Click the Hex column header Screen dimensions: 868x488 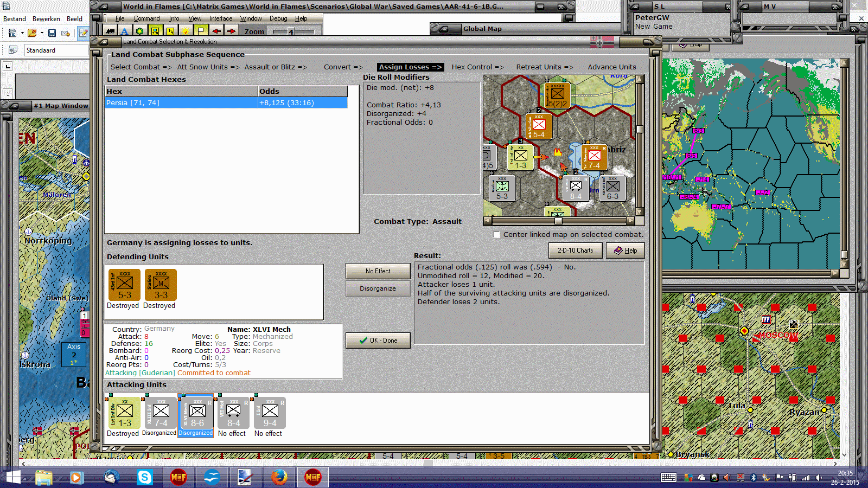tap(182, 92)
